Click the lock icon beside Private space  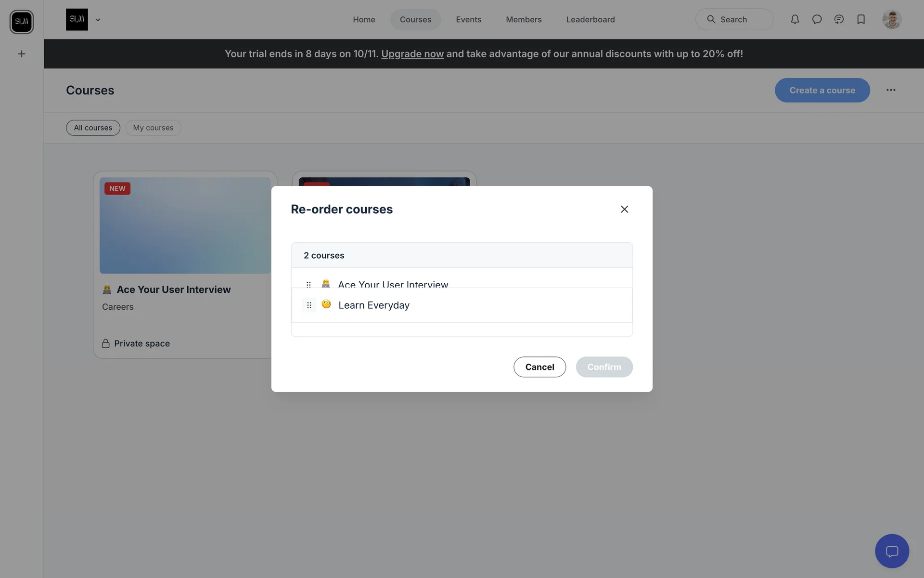coord(105,343)
